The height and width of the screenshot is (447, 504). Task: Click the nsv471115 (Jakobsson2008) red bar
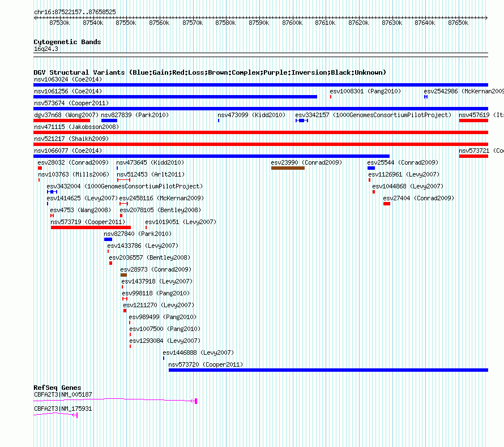(260, 132)
